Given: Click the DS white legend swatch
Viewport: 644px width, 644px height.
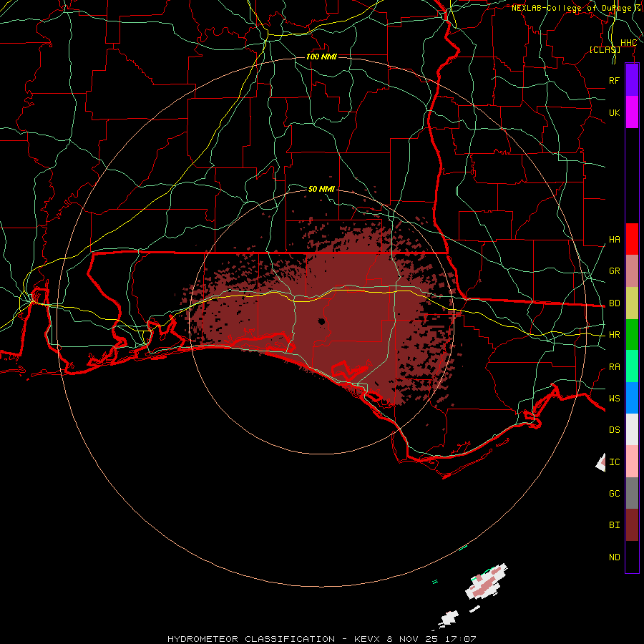Looking at the screenshot, I should 632,429.
